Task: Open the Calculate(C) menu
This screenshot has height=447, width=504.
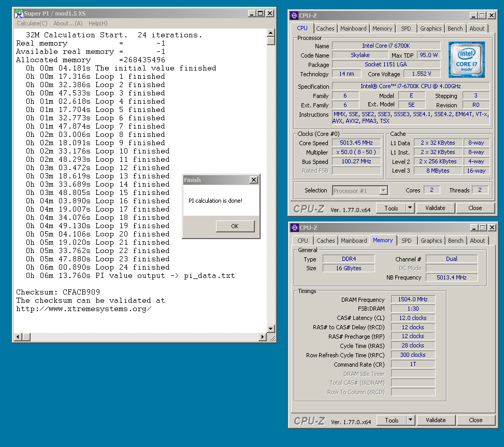Action: coord(32,23)
